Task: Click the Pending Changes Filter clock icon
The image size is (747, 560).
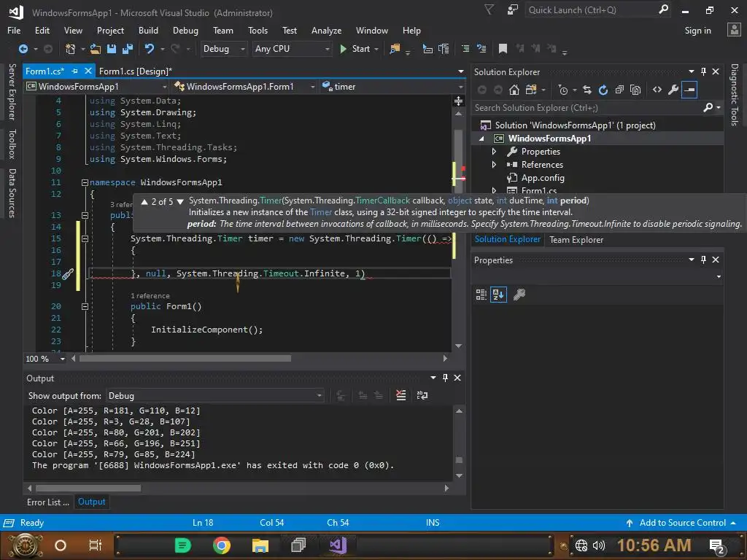Action: pos(563,90)
